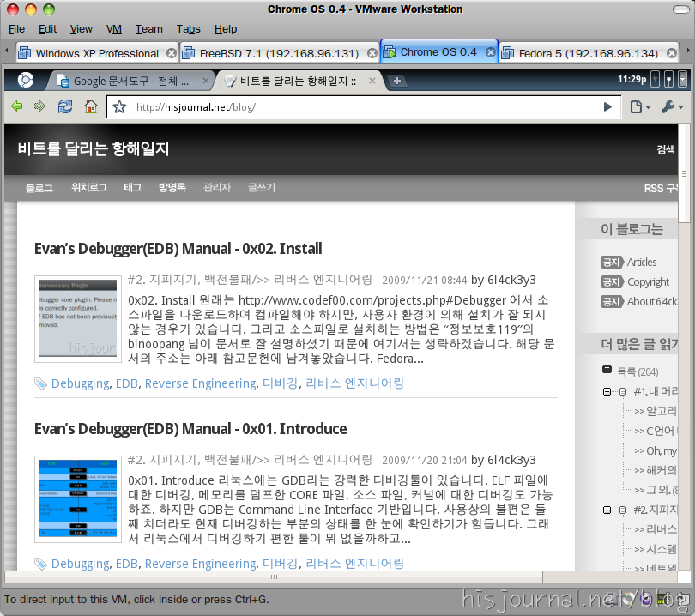Collapse the #1.내 머리 tree node
Viewport: 695px width, 616px height.
(x=607, y=391)
